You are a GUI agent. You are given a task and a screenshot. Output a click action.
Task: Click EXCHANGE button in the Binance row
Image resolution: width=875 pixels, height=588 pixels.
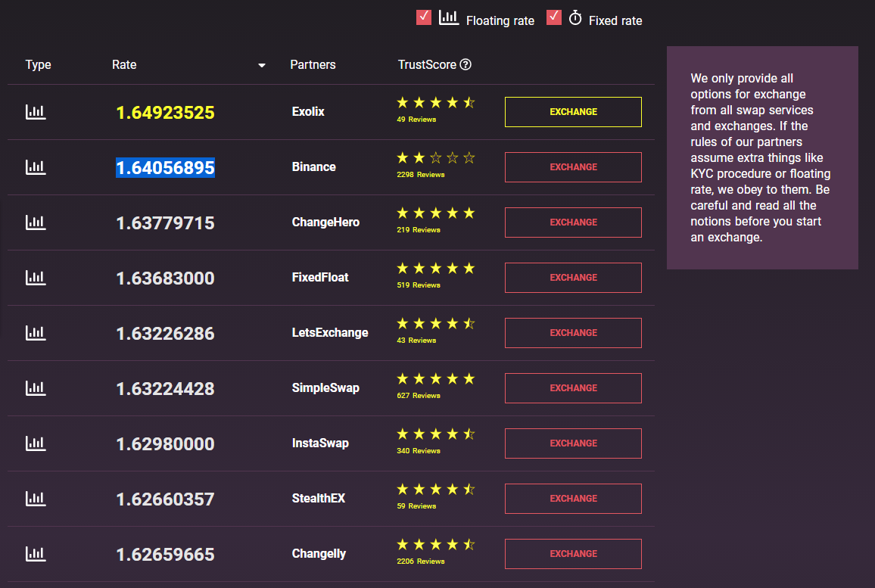tap(573, 166)
